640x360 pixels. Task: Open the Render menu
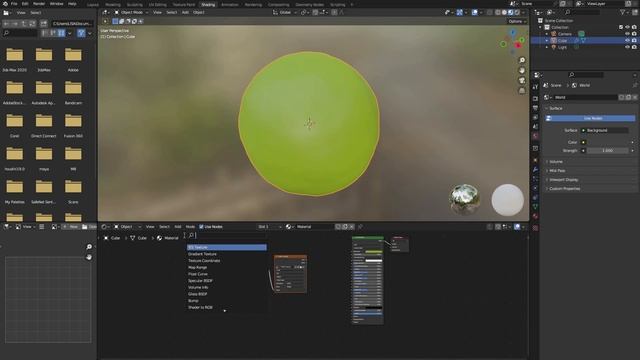39,4
